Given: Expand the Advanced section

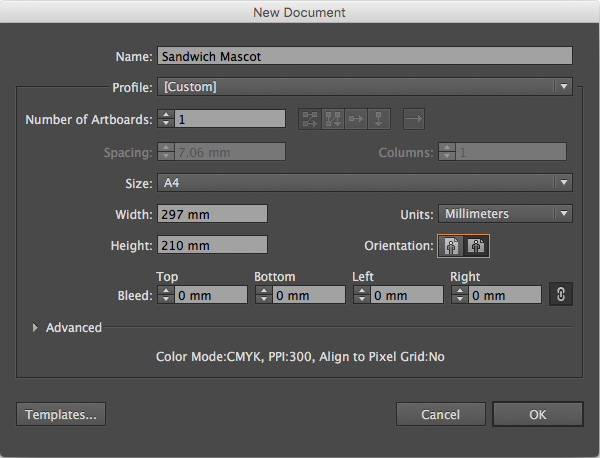Looking at the screenshot, I should [37, 327].
